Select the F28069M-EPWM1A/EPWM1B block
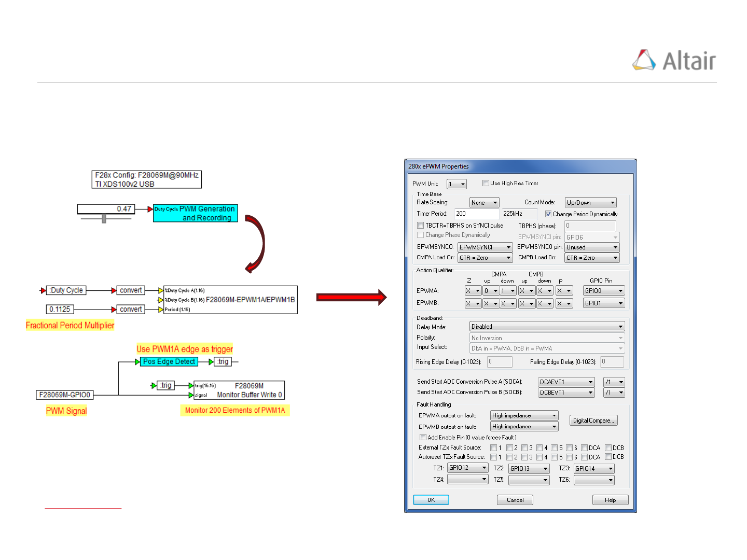The image size is (747, 560). click(231, 300)
